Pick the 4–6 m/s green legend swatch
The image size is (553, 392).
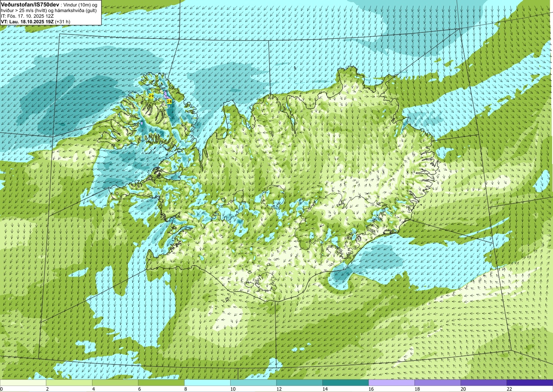[x=115, y=383]
